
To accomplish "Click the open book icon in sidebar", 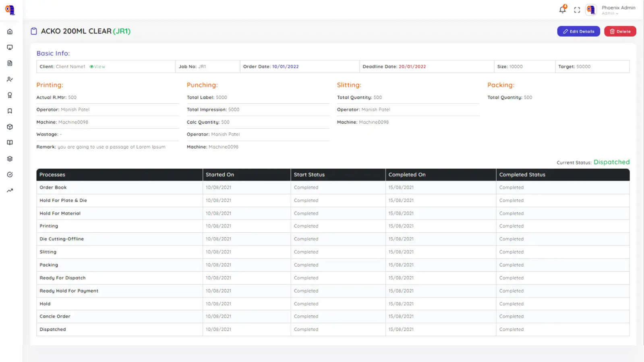I will 10,143.
